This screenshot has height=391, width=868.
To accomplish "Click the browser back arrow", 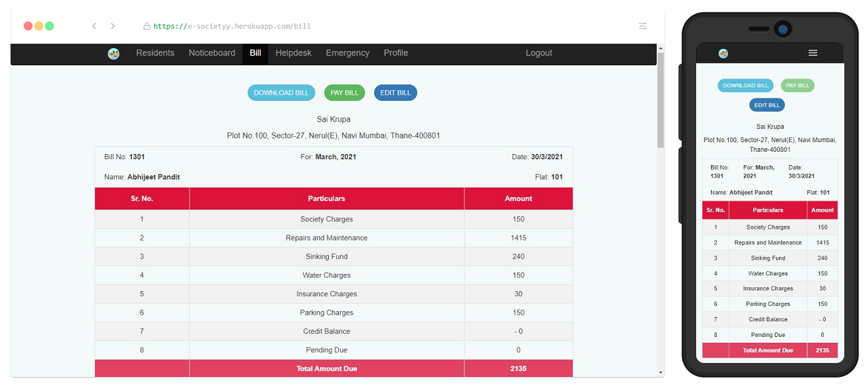I will coord(95,26).
